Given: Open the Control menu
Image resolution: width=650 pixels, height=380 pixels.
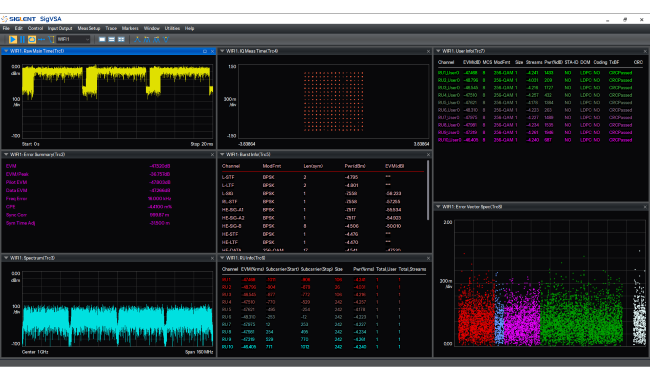Looking at the screenshot, I should coord(35,29).
